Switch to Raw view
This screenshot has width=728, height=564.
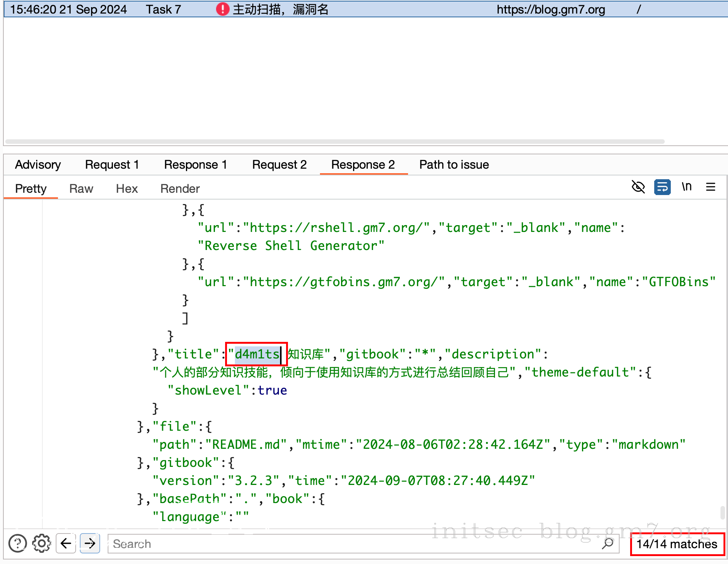tap(81, 189)
